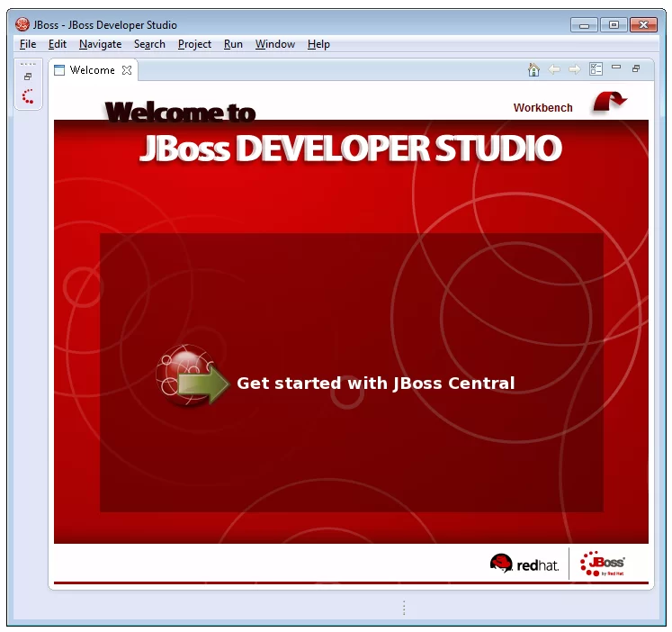672x632 pixels.
Task: Select the Welcome tab
Action: tap(92, 70)
